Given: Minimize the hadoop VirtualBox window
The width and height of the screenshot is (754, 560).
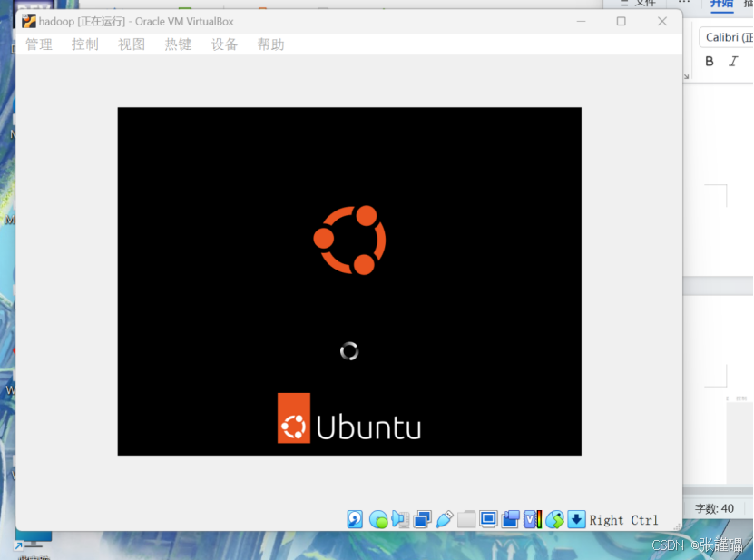Looking at the screenshot, I should pyautogui.click(x=581, y=21).
